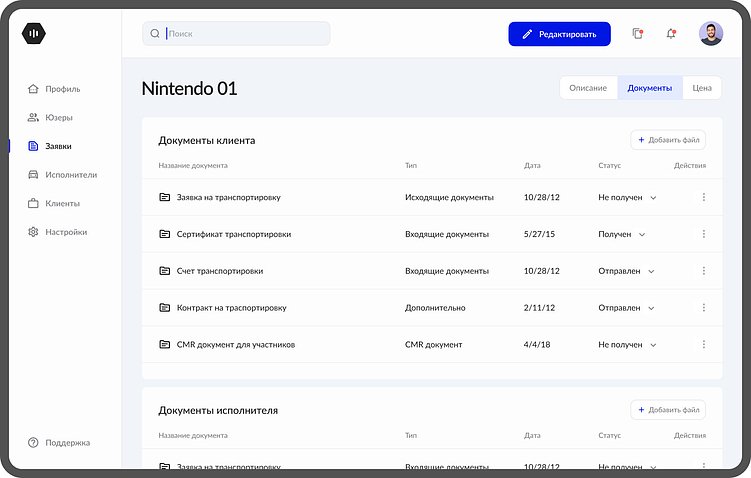Open the copy/documents icon with red dot
The height and width of the screenshot is (478, 751).
point(637,34)
